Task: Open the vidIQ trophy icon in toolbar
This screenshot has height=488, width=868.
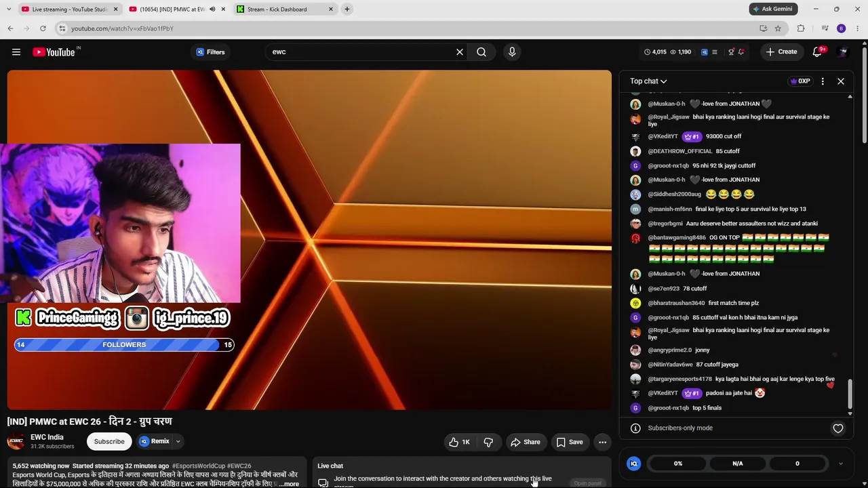Action: 731,52
